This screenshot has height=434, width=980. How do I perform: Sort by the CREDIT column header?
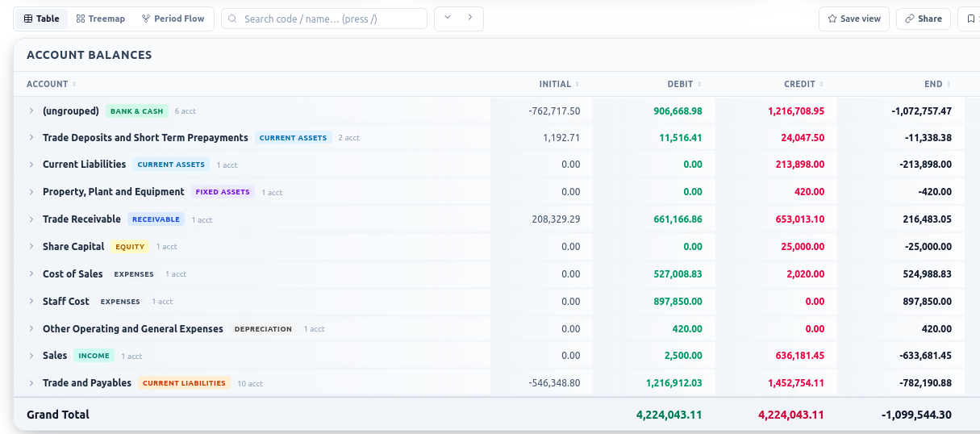pos(804,84)
